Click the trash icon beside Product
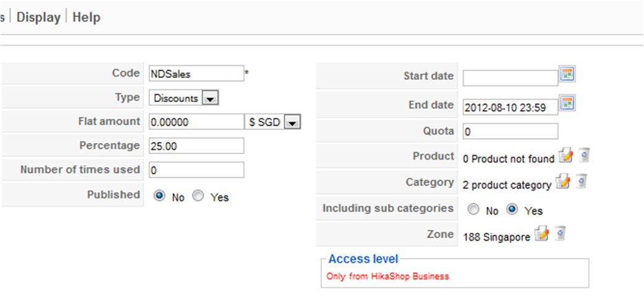The width and height of the screenshot is (644, 305). tap(584, 156)
